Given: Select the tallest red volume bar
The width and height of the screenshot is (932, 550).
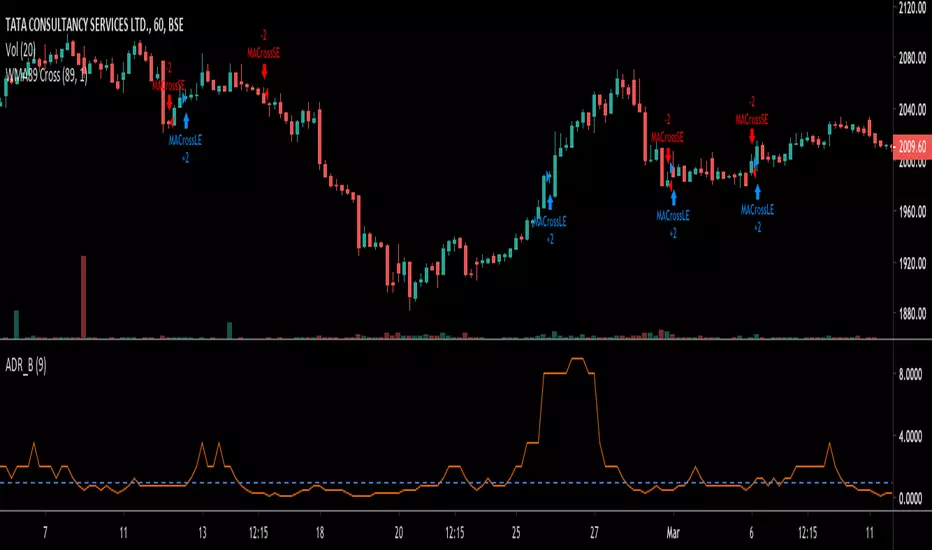Looking at the screenshot, I should [x=83, y=297].
